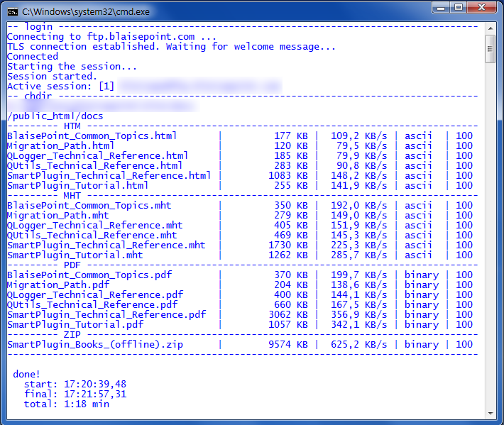The width and height of the screenshot is (504, 425).
Task: Click the 'Active session: [1]' text
Action: (x=60, y=86)
